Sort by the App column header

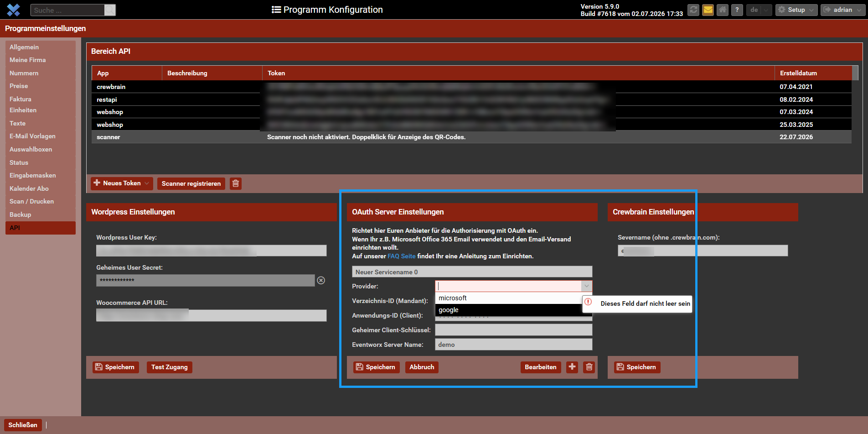point(127,73)
